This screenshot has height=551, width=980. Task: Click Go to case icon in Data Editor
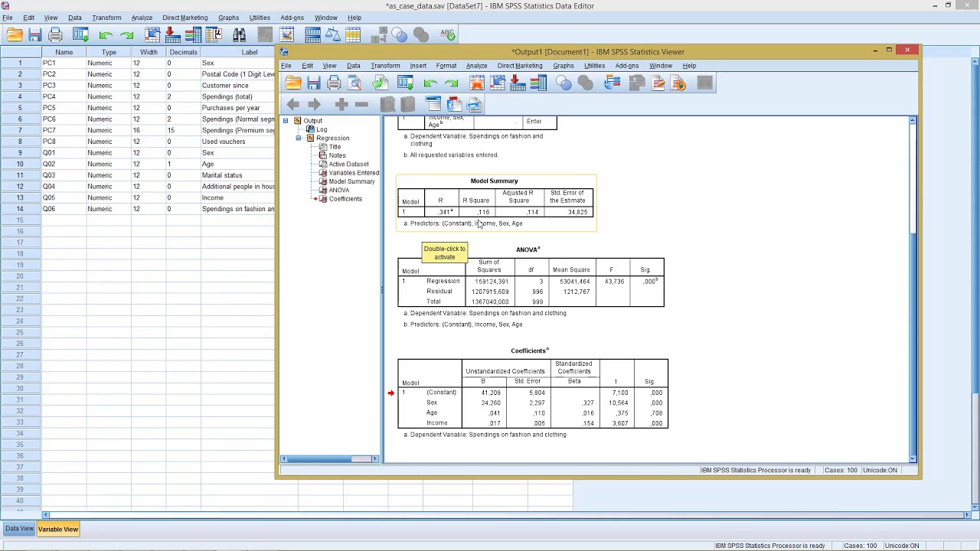tap(152, 34)
